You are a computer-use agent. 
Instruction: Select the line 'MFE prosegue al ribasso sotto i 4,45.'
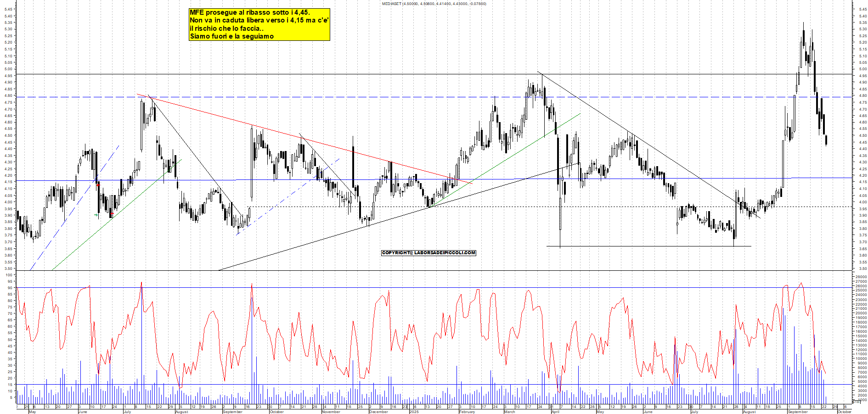coord(250,12)
